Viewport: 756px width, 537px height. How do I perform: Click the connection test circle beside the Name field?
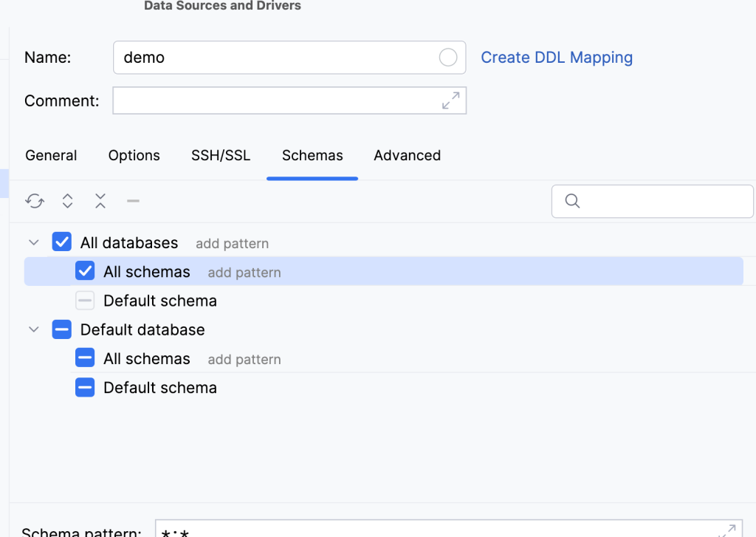pos(447,57)
